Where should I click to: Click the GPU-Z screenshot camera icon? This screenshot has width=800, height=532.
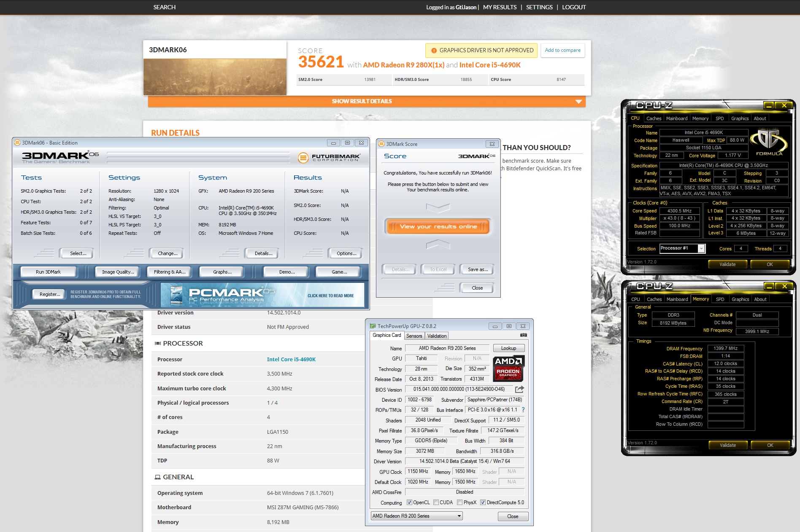click(x=523, y=335)
